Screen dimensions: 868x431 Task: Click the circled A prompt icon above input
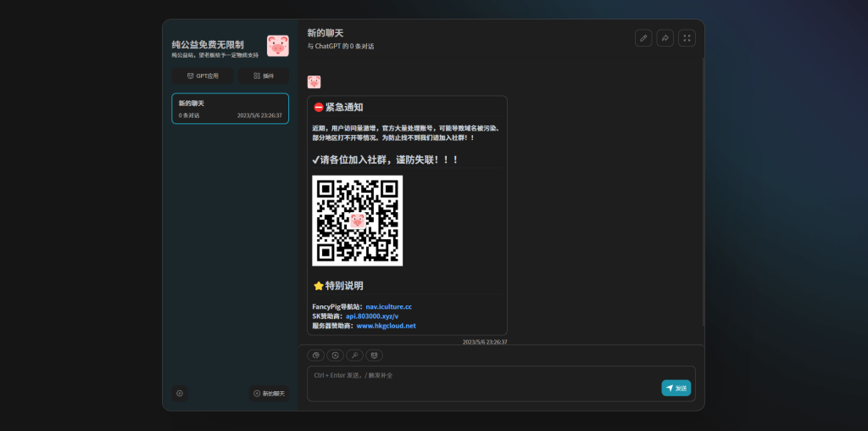pyautogui.click(x=335, y=355)
